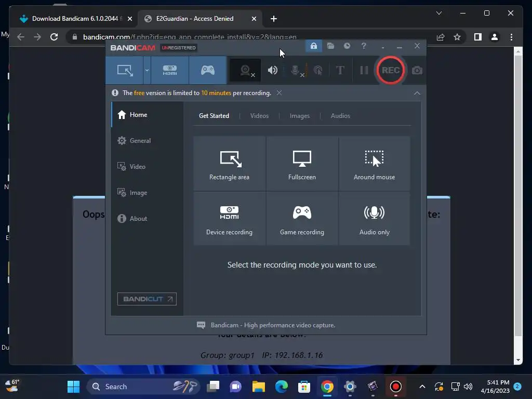Open Microsoft Edge from taskbar
The width and height of the screenshot is (532, 399).
(281, 387)
